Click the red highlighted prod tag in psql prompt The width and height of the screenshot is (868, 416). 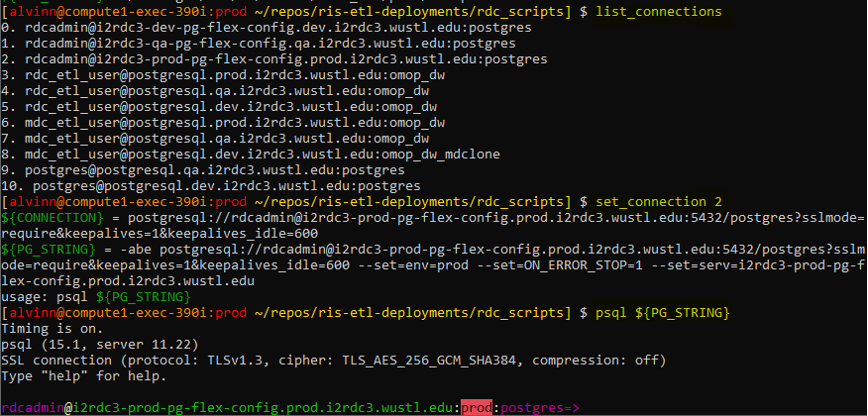(x=477, y=408)
